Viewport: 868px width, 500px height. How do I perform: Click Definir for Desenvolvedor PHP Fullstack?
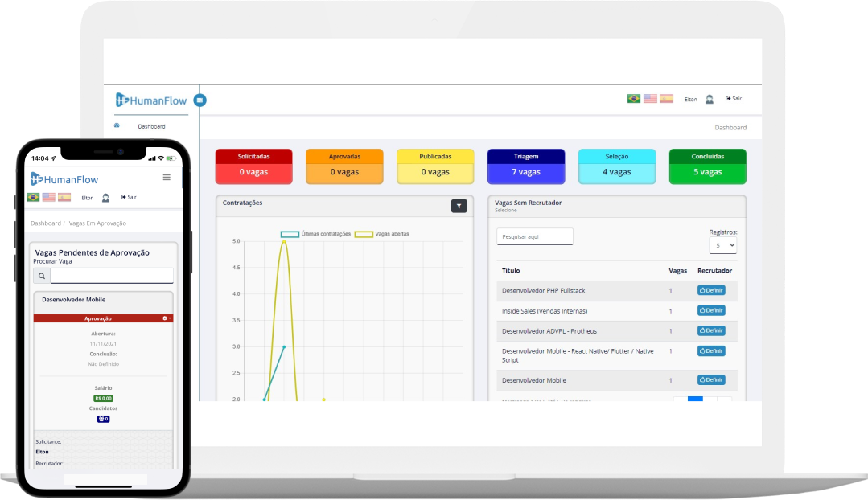click(x=711, y=290)
